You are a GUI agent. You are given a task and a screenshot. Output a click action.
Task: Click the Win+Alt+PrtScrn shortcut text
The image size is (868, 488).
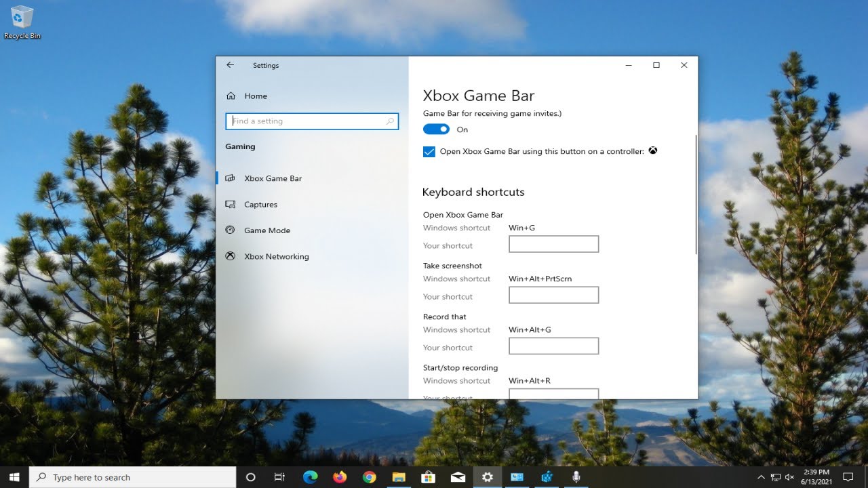pos(540,279)
